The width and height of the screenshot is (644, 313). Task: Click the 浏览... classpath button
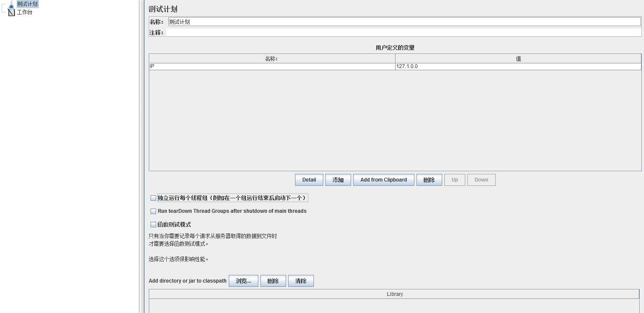pos(243,281)
